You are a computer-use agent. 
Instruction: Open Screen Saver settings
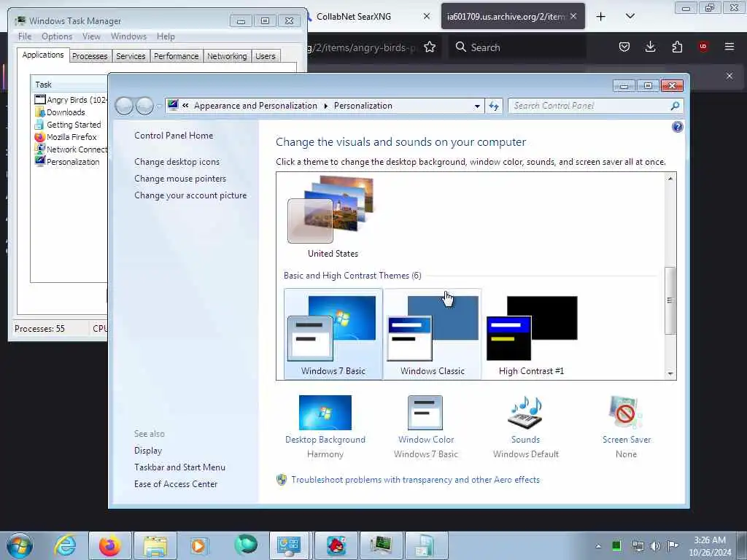coord(626,426)
